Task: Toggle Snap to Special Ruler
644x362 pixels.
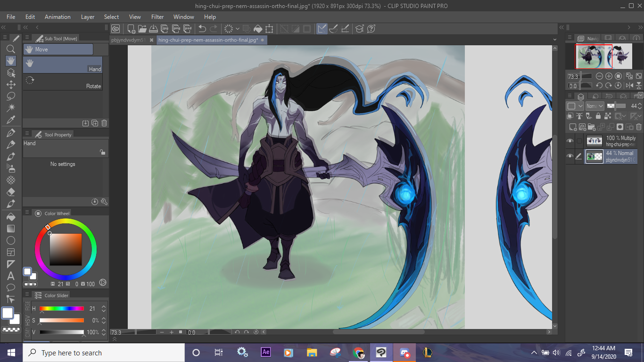Action: (x=333, y=29)
